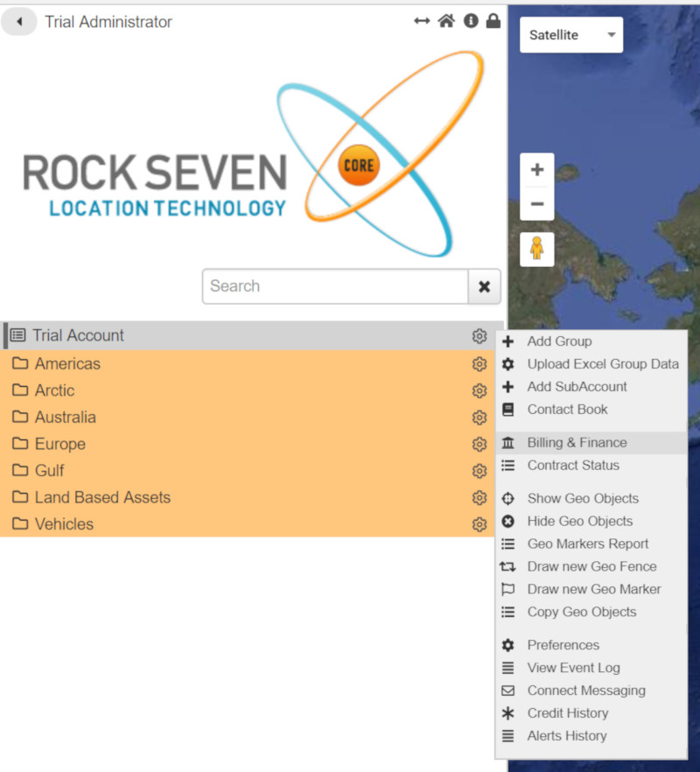Screen dimensions: 700x772
Task: Choose Add SubAccount menu entry
Action: (x=591, y=387)
